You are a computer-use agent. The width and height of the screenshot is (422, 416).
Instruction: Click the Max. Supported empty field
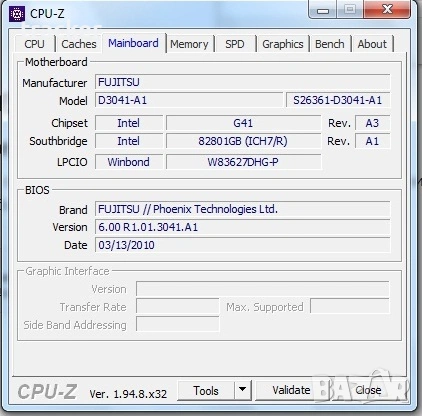350,306
